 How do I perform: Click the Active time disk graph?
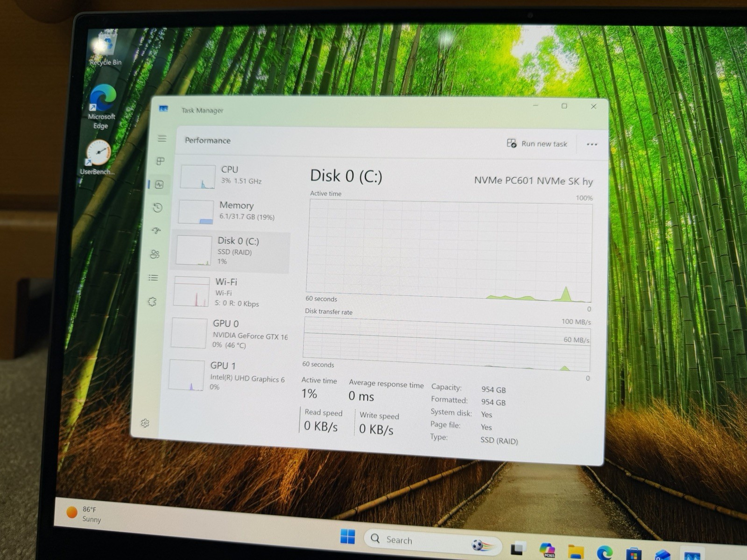(x=449, y=251)
